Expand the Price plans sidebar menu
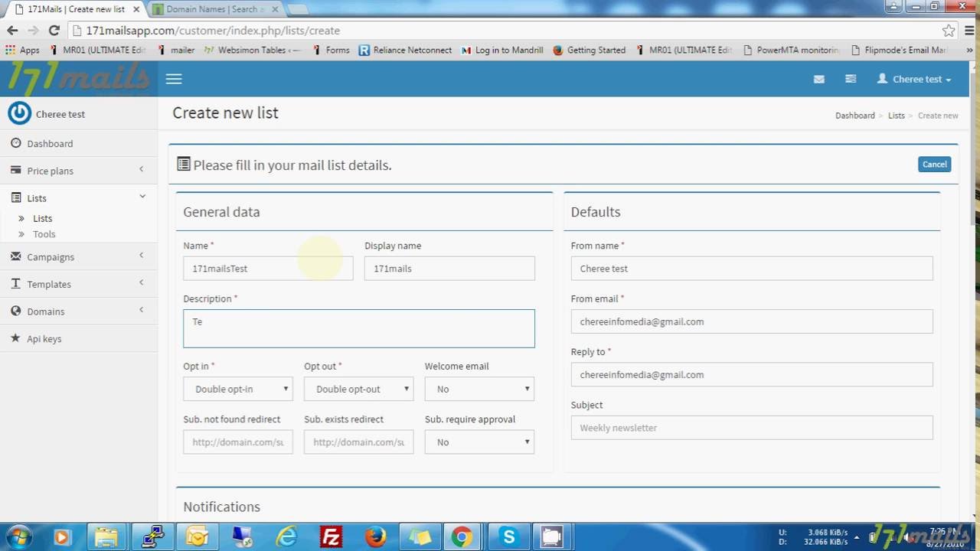980x551 pixels. pos(79,171)
